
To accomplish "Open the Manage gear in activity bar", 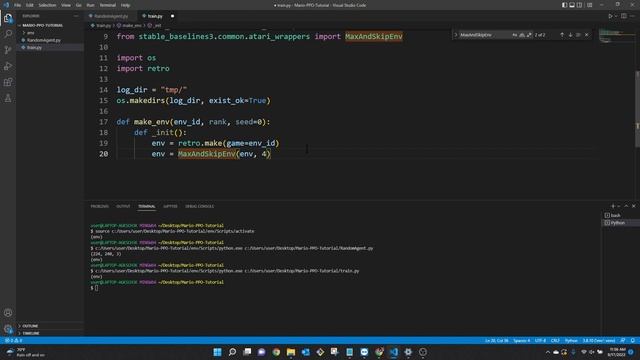I will pos(8,329).
